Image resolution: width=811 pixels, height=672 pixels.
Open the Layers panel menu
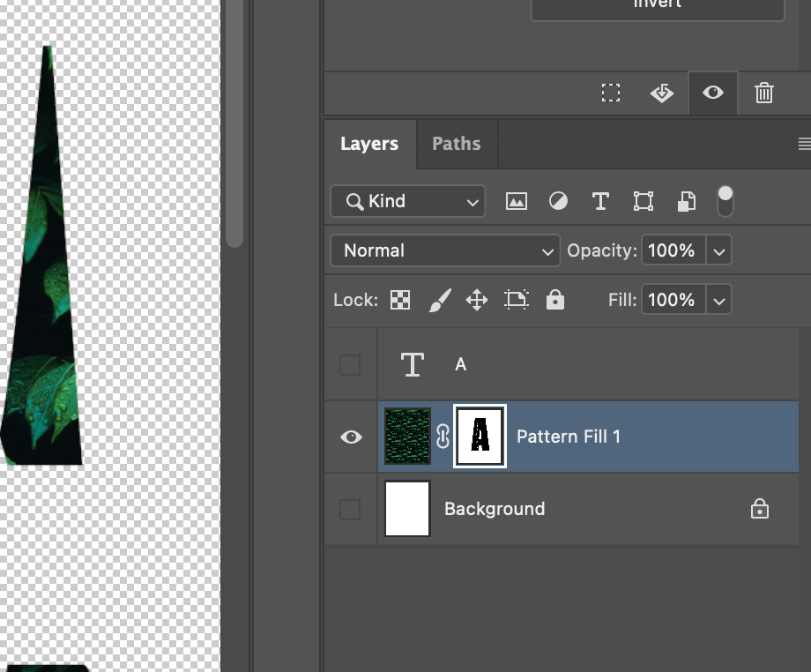point(803,144)
